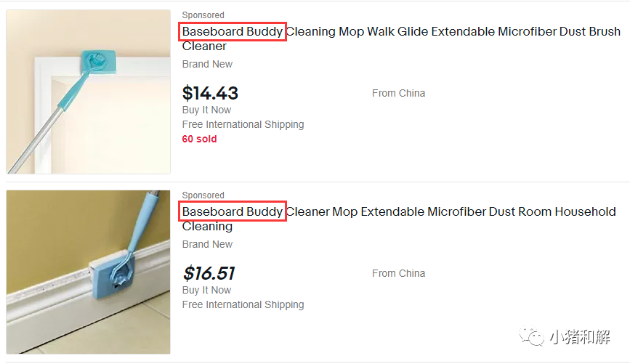Click Free International Shipping on the first listing
Screen dimensions: 630x364
[x=243, y=124]
